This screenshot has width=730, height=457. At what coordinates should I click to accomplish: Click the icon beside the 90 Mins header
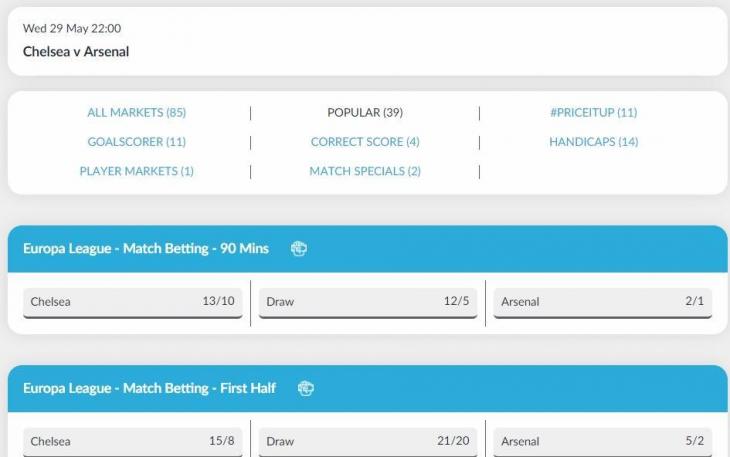298,249
